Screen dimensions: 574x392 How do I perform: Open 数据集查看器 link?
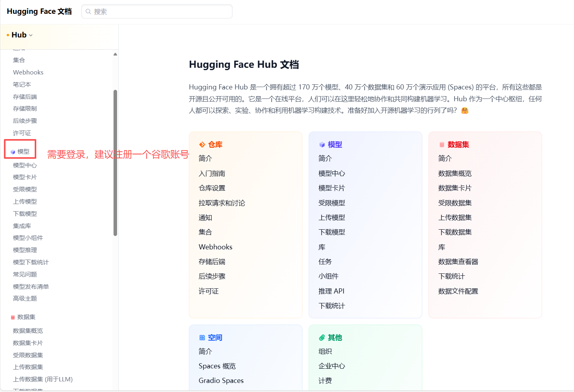tap(458, 262)
